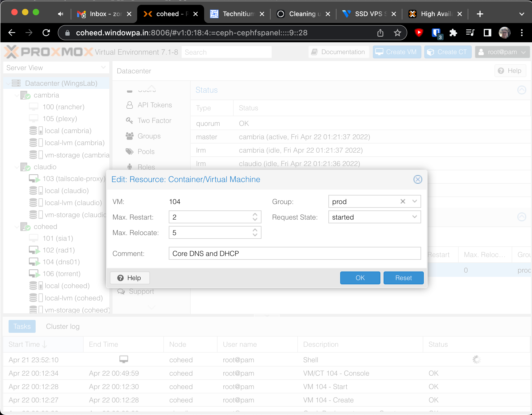The height and width of the screenshot is (415, 532).
Task: Switch to Cluster log tab
Action: pos(63,326)
